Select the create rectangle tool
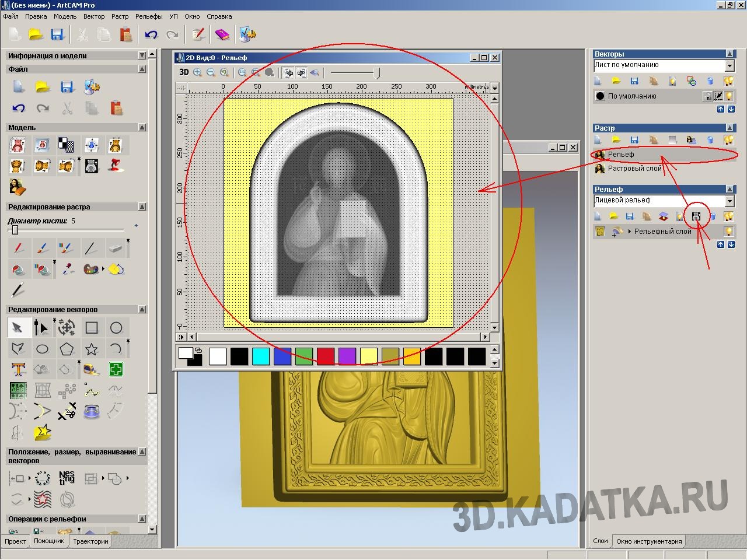 tap(92, 328)
